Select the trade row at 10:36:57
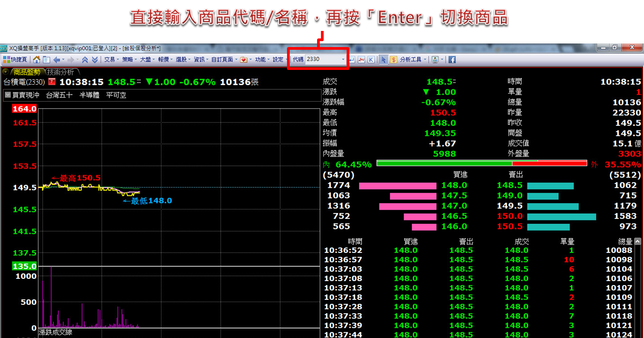This screenshot has height=338, width=644. click(x=478, y=260)
